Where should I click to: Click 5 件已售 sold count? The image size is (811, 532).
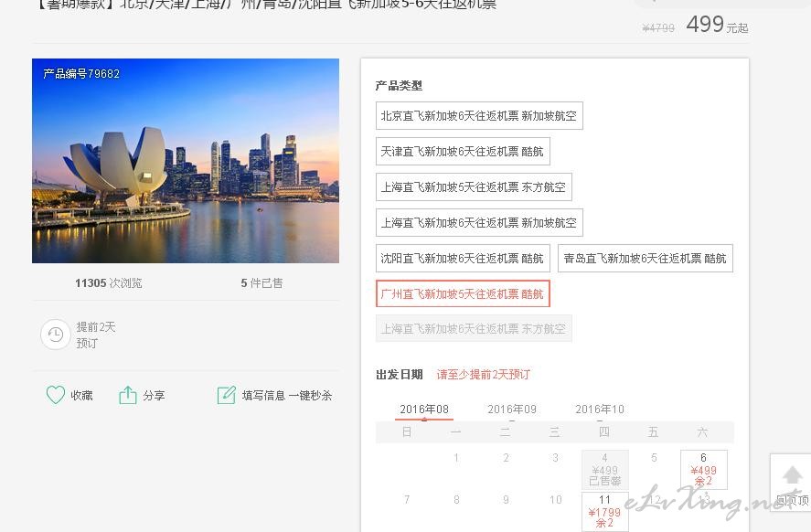coord(261,282)
